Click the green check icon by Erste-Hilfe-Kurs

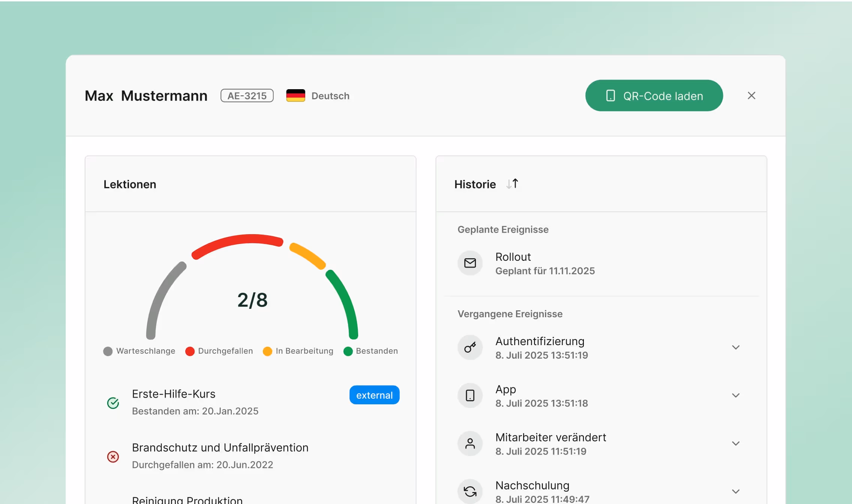pyautogui.click(x=113, y=403)
